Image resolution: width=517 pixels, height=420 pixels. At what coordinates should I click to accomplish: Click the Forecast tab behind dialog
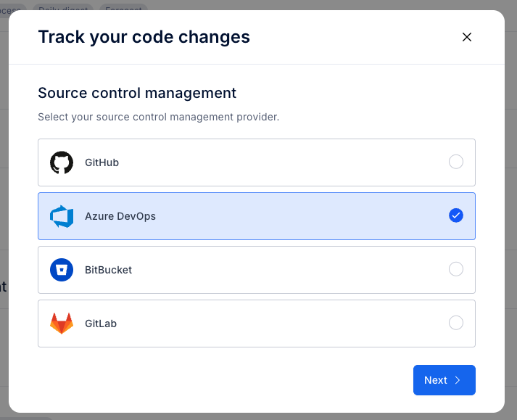click(123, 9)
